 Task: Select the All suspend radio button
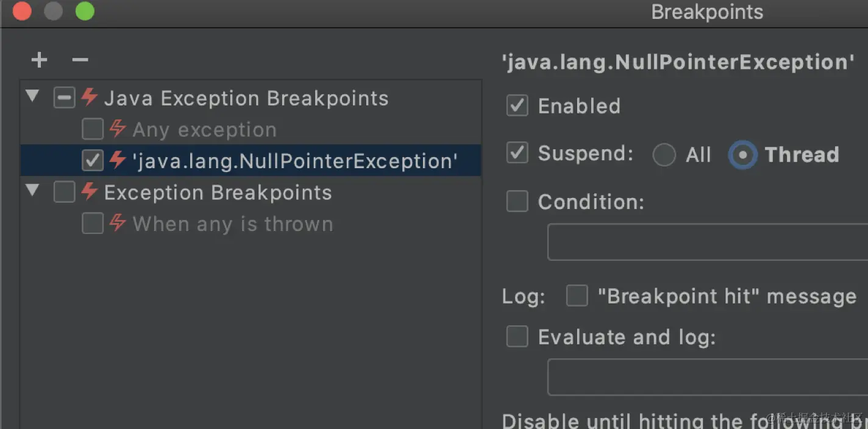click(x=664, y=155)
